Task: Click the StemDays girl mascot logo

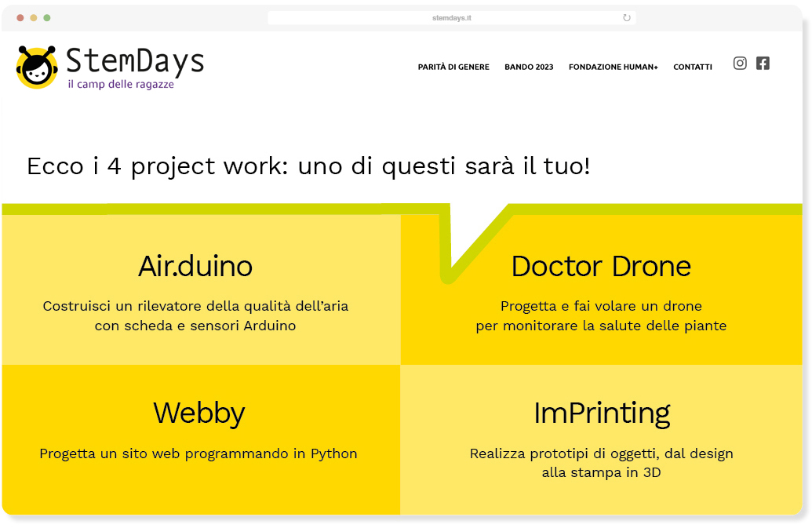Action: click(x=37, y=67)
